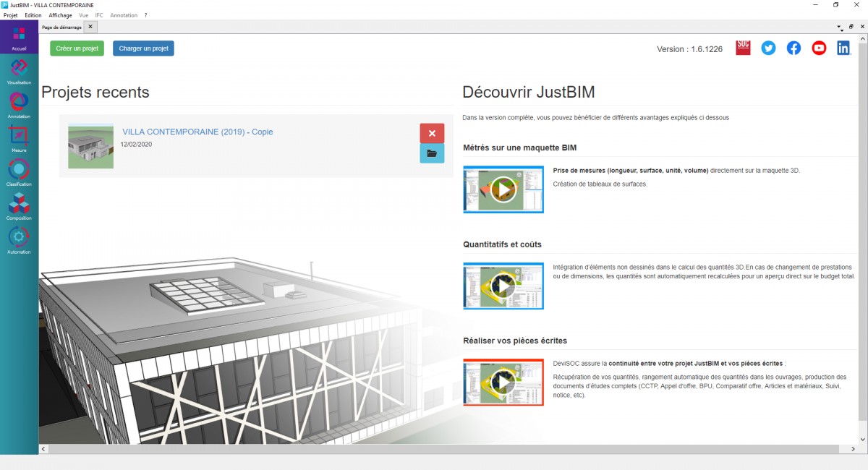Viewport: 868px width, 470px height.
Task: Play the Quantitatifs et coûts video
Action: [x=503, y=286]
